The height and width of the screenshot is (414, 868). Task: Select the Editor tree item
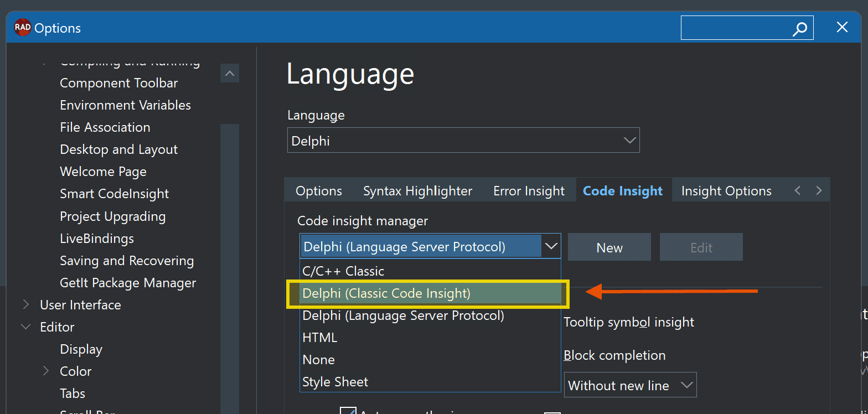(x=58, y=327)
